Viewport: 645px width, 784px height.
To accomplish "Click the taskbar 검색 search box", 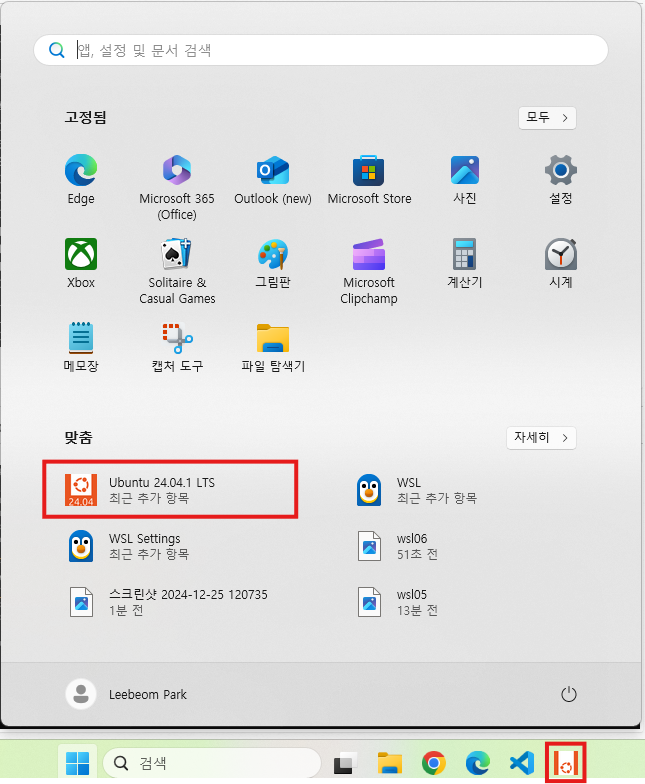I will 212,763.
